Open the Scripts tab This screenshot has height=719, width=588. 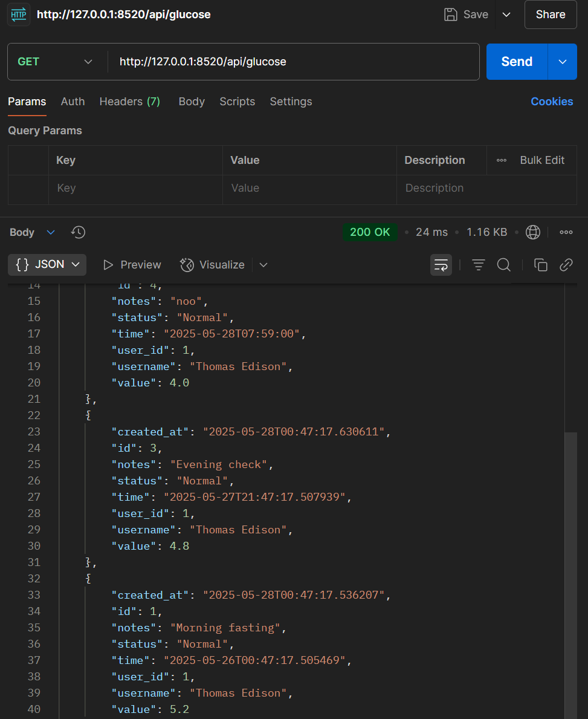point(237,102)
